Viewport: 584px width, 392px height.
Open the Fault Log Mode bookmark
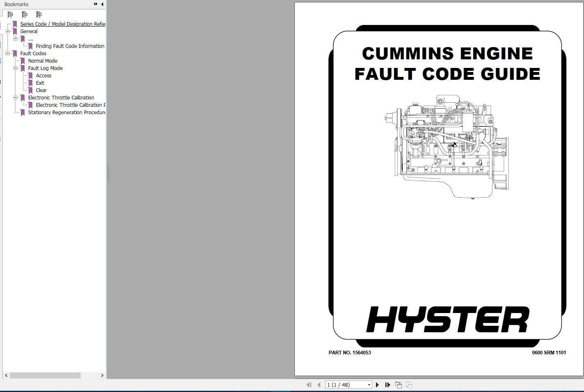45,68
